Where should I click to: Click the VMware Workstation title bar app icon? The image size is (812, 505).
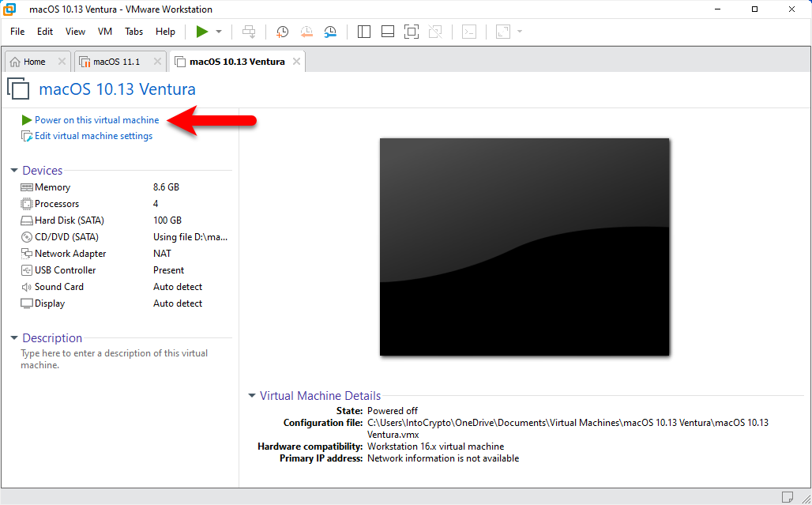[9, 9]
